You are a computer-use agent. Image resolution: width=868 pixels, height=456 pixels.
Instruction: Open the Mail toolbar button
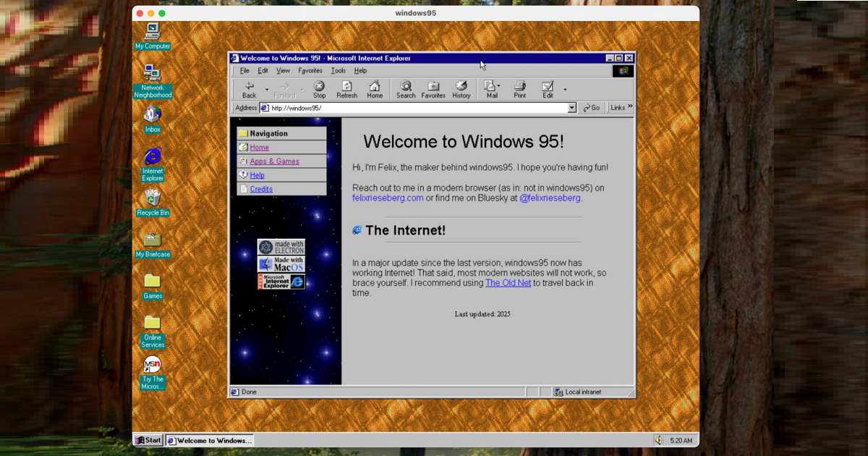pyautogui.click(x=490, y=89)
